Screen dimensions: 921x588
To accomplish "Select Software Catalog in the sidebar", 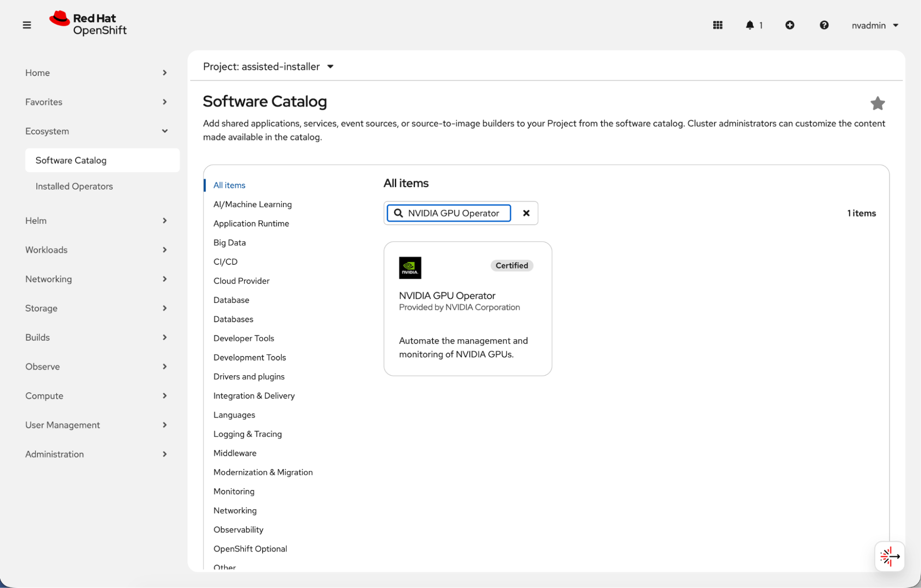I will 71,160.
